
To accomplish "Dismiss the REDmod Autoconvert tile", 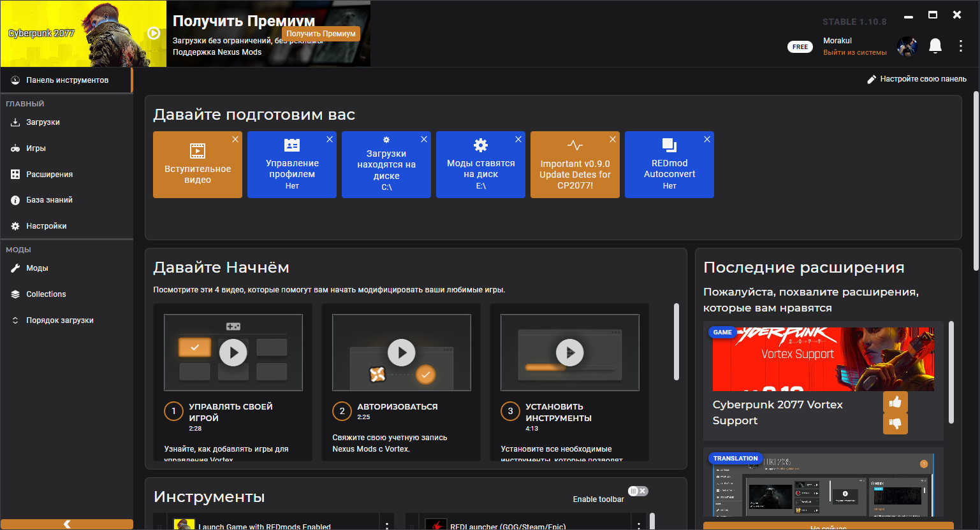I will point(706,140).
